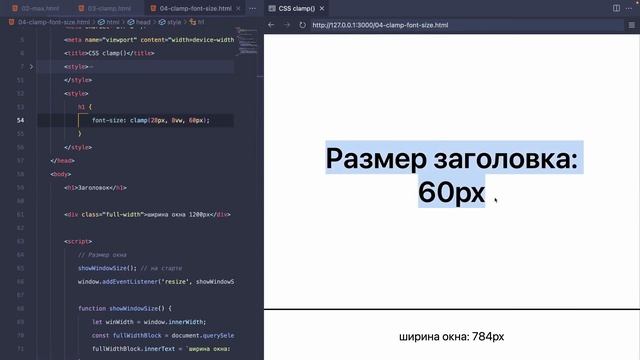The height and width of the screenshot is (360, 640).
Task: Click the opening script tag line
Action: point(78,241)
